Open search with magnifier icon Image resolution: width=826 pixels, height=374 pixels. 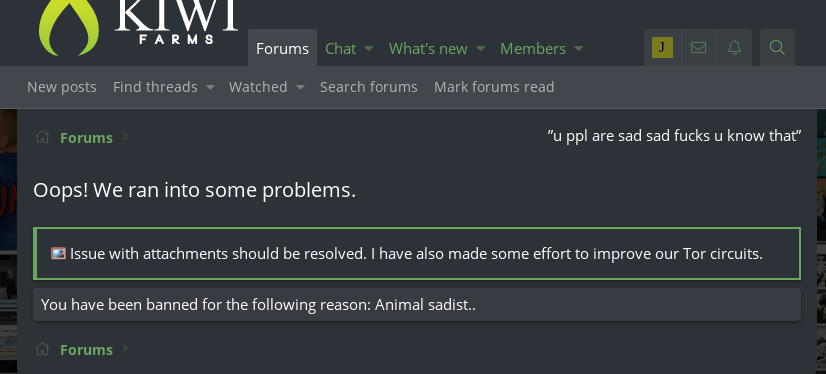[777, 48]
